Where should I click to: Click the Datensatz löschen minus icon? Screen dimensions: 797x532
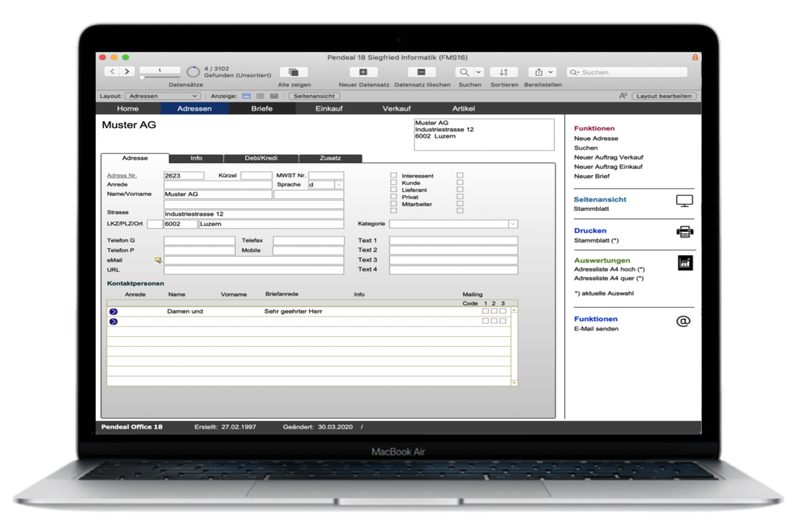coord(421,72)
